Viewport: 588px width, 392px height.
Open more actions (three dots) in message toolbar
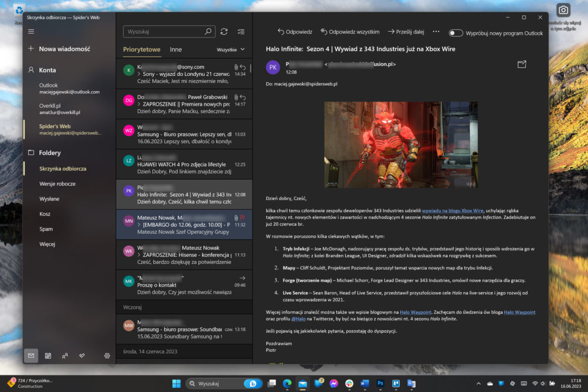pyautogui.click(x=436, y=32)
